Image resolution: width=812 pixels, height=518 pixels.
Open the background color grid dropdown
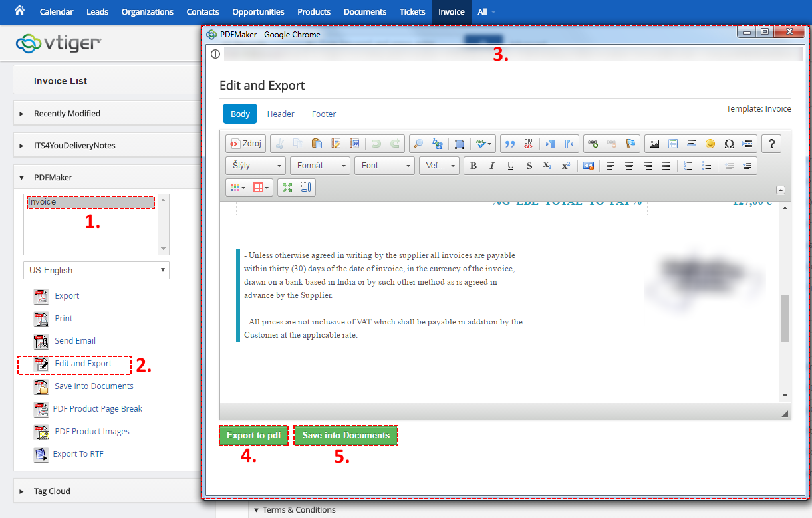click(x=261, y=188)
